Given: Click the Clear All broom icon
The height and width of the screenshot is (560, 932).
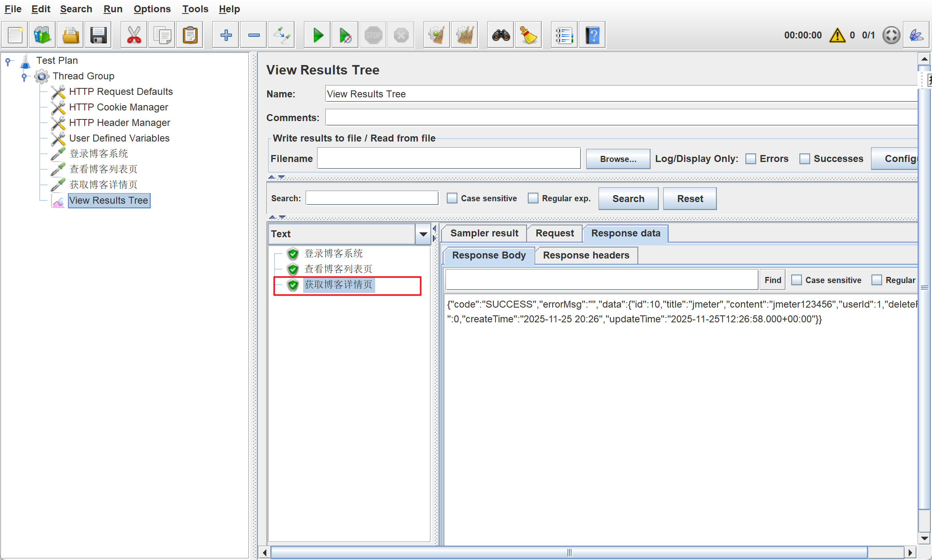Looking at the screenshot, I should 464,35.
